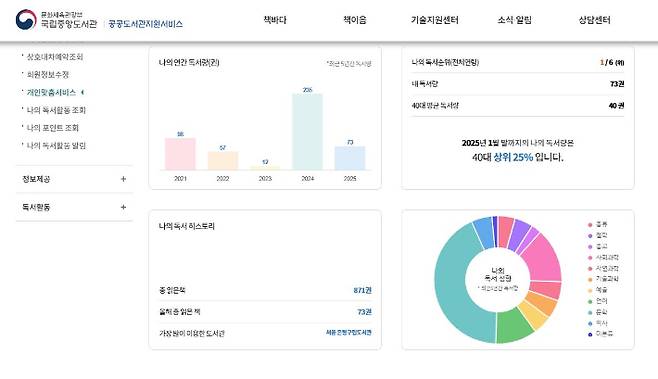Viewport: 658px width, 379px height.
Task: Select the large teal donut segment
Action: [451, 285]
